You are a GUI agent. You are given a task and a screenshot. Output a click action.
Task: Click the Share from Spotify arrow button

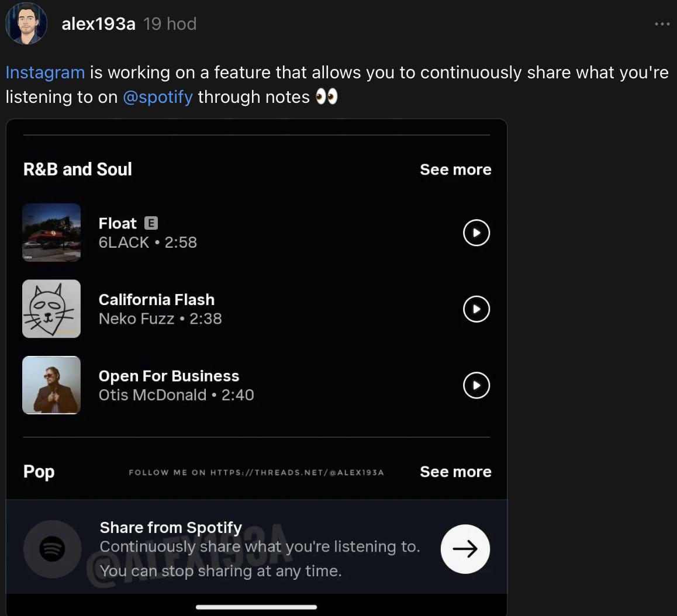[465, 549]
